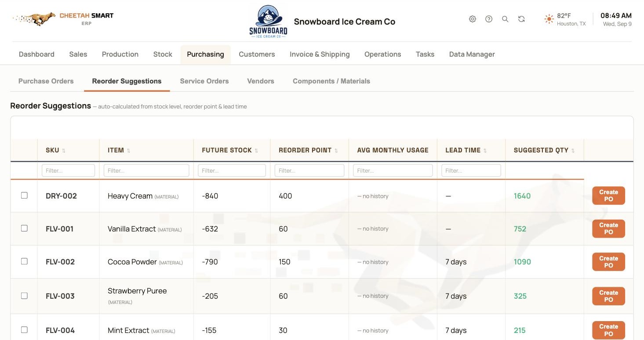Sort by ITEM column arrows
This screenshot has width=644, height=340.
coord(128,151)
